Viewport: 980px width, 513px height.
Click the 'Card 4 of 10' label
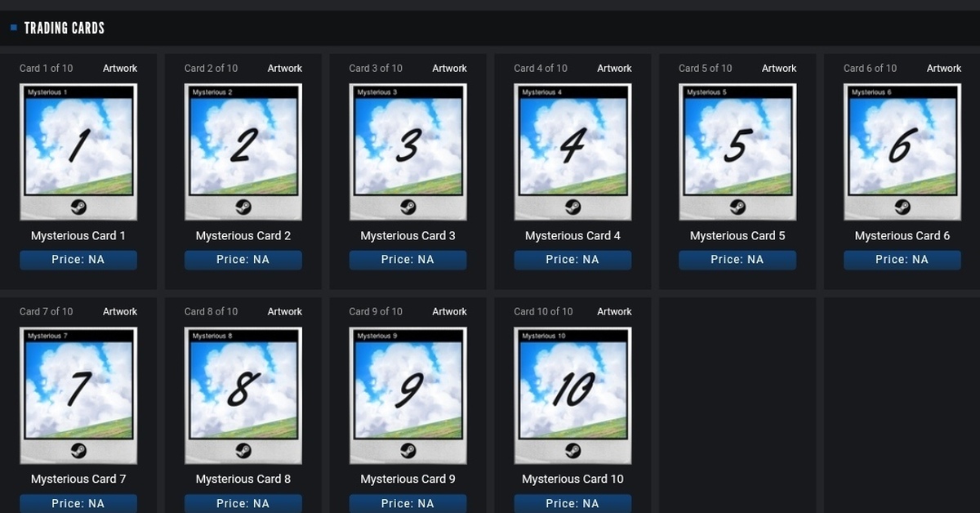pos(541,69)
